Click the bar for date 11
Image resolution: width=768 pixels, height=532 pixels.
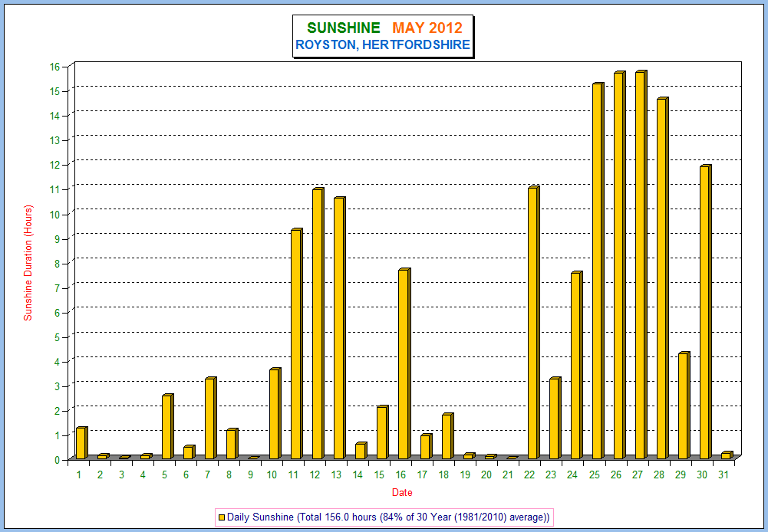click(x=297, y=344)
